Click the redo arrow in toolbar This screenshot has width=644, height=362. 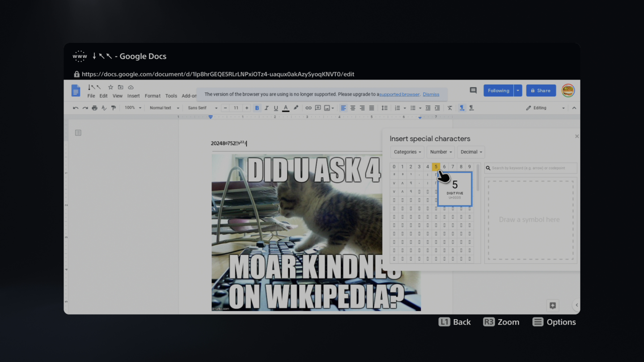(85, 108)
